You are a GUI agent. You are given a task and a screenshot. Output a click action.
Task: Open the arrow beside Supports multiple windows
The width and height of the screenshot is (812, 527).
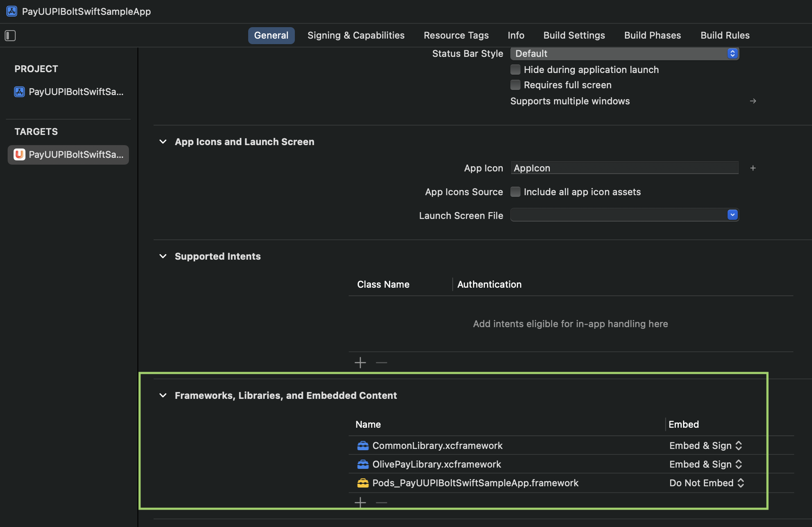click(753, 101)
